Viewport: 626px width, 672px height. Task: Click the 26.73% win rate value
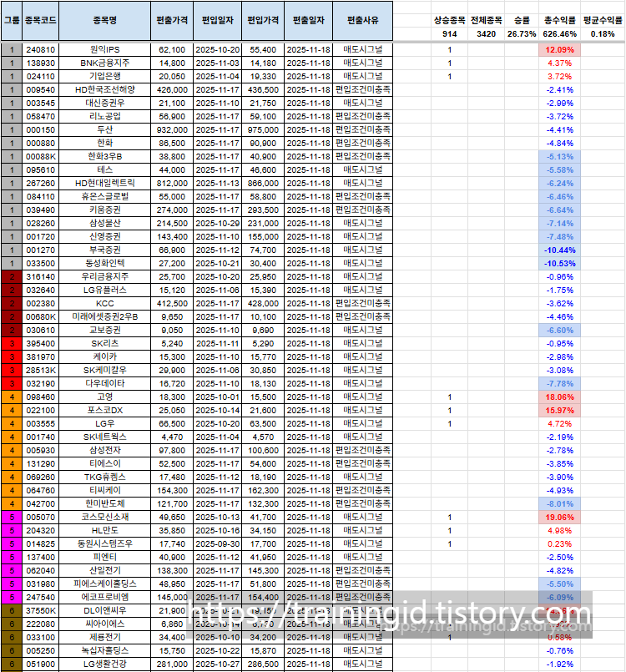click(522, 34)
